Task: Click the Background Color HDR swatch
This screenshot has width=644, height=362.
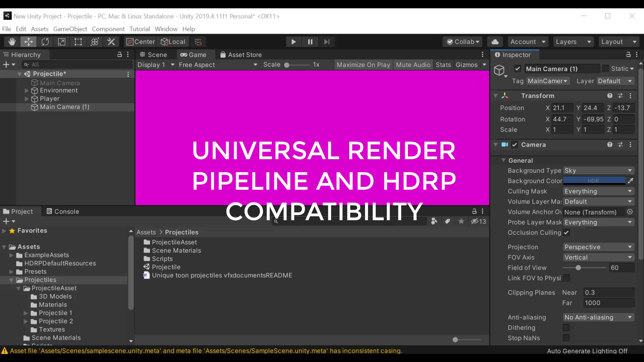Action: (x=594, y=181)
